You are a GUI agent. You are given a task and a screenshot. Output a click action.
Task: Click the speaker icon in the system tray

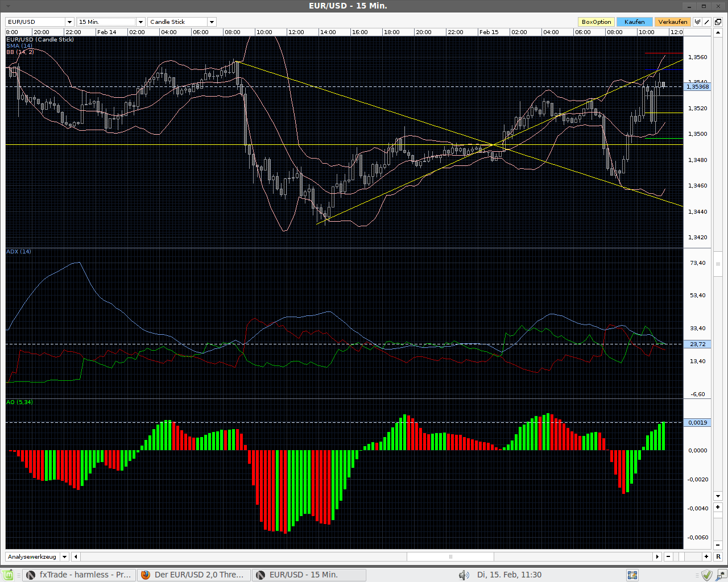tap(464, 575)
